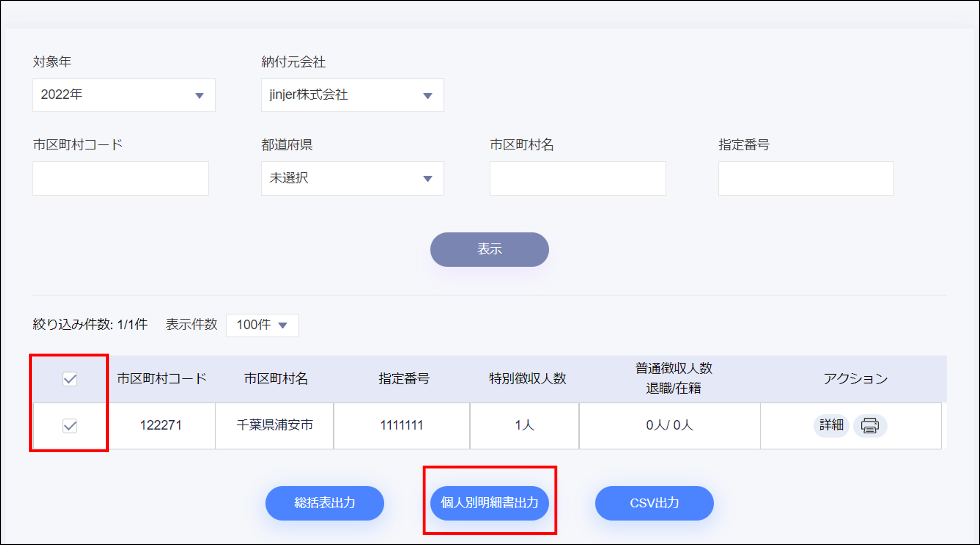Export using the CSV出力 button
Screen dimensions: 980x545
coord(654,503)
